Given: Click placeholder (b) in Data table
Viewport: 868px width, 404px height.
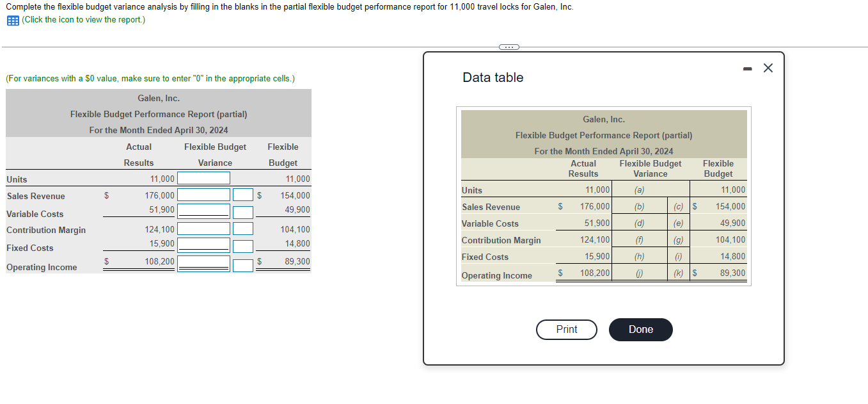Looking at the screenshot, I should point(639,207).
